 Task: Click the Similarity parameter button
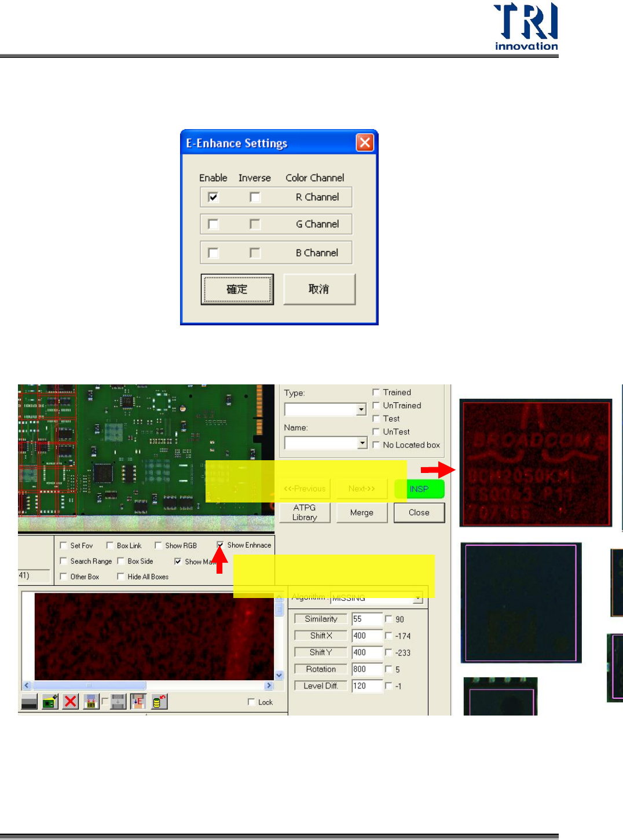pos(321,619)
